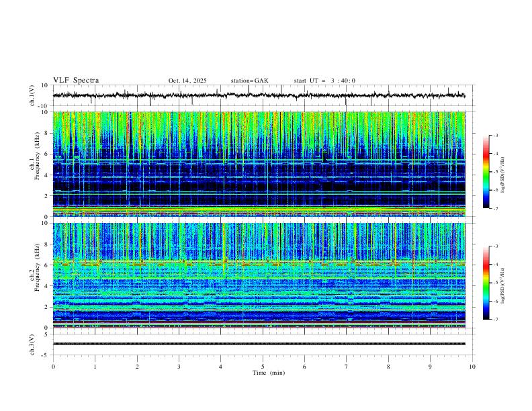Click the ch.1 spectrogram color bar

coord(486,172)
